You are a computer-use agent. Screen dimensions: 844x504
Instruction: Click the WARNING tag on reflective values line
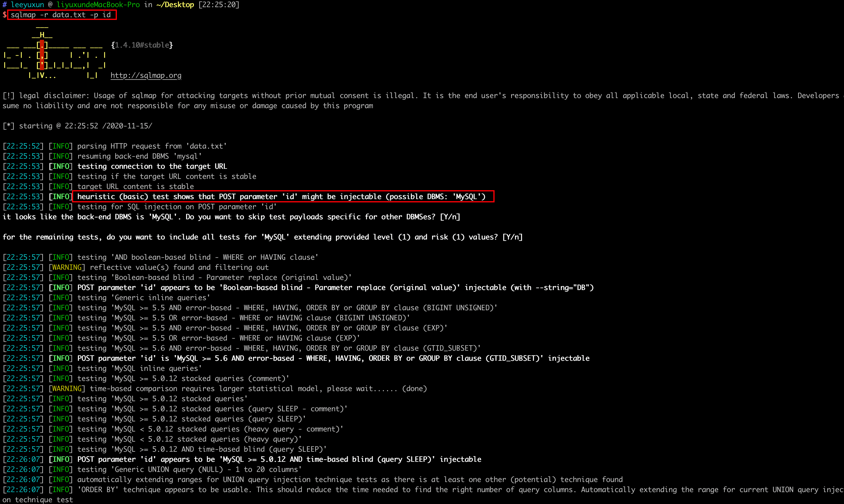click(x=67, y=268)
